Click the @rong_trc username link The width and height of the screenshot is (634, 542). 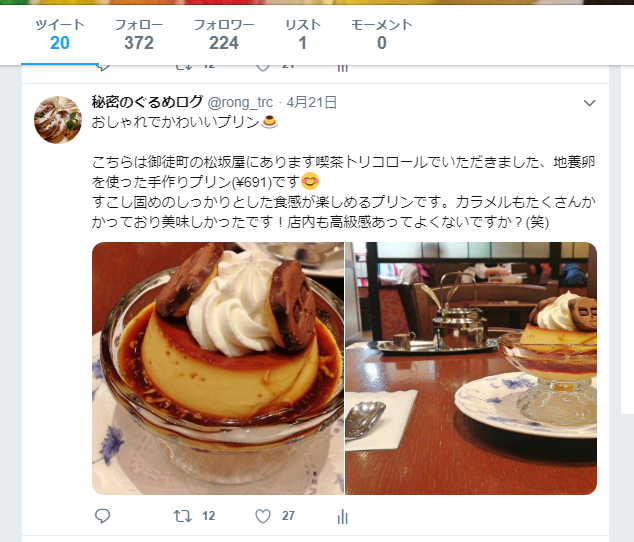pyautogui.click(x=240, y=103)
